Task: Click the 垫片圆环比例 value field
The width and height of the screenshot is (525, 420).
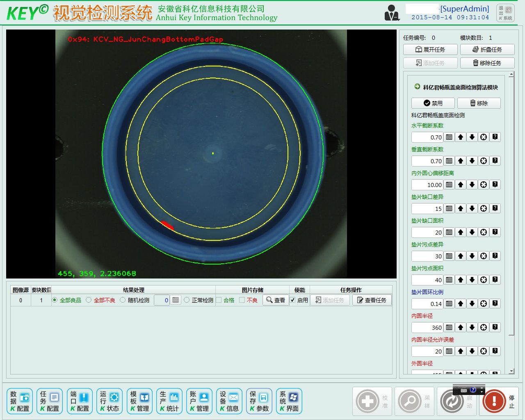Action: [427, 304]
